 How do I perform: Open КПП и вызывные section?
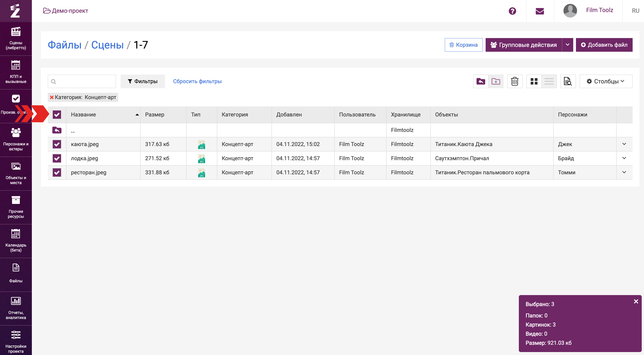16,72
